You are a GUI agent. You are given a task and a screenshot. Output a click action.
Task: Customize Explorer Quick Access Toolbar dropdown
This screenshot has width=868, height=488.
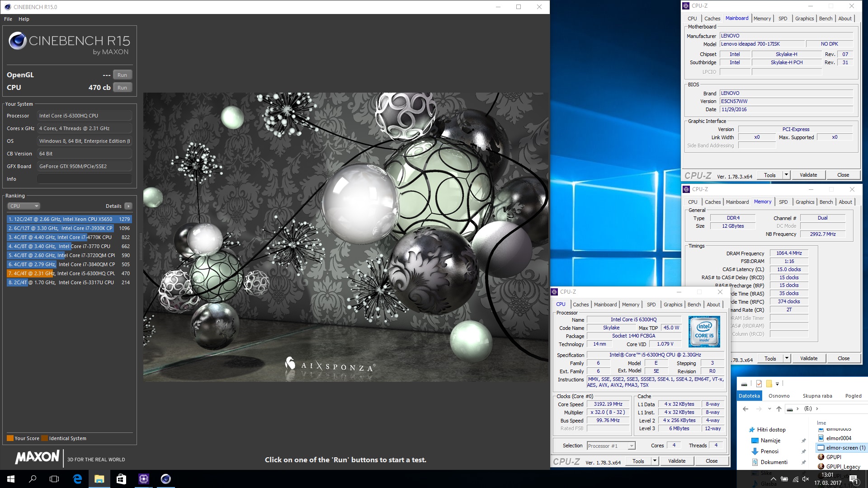tap(778, 384)
